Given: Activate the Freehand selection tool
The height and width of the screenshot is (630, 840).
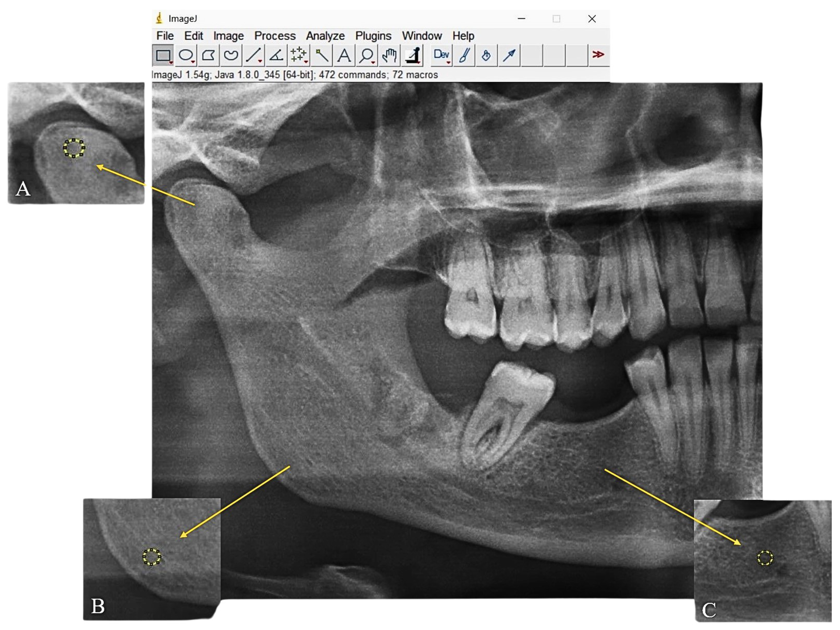Looking at the screenshot, I should pyautogui.click(x=230, y=55).
